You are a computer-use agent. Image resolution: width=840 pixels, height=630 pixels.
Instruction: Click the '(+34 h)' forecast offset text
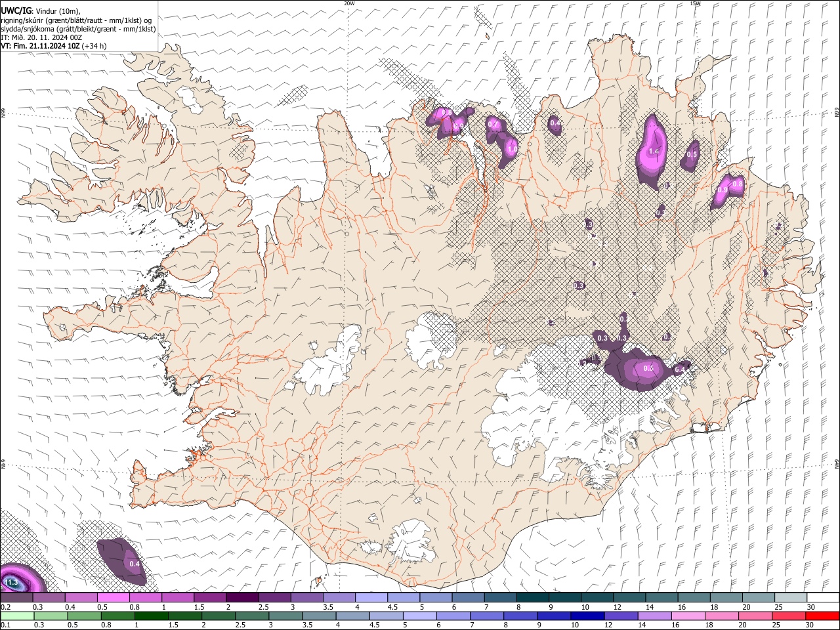click(x=94, y=46)
